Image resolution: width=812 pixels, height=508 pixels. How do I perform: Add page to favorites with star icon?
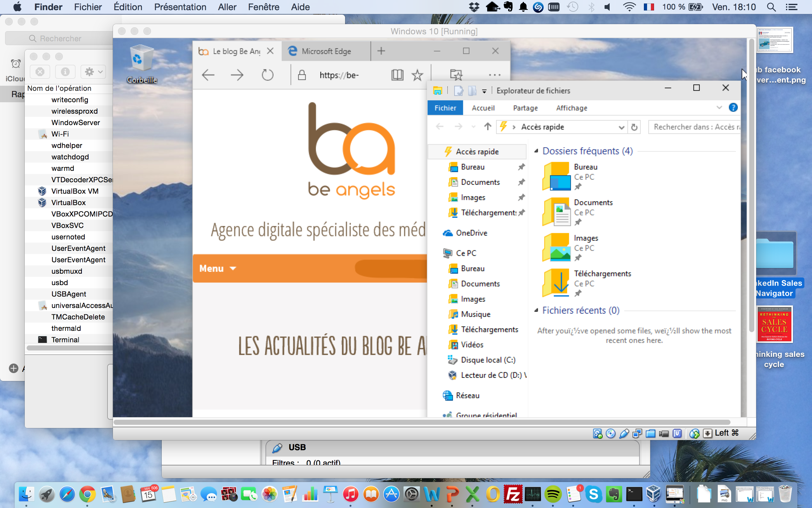[417, 75]
